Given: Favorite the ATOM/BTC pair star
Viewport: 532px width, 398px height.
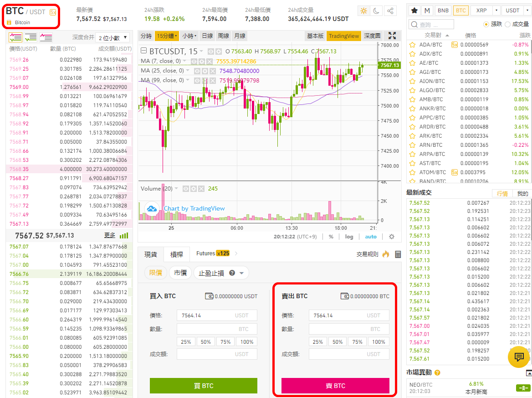Looking at the screenshot, I should pyautogui.click(x=412, y=172).
